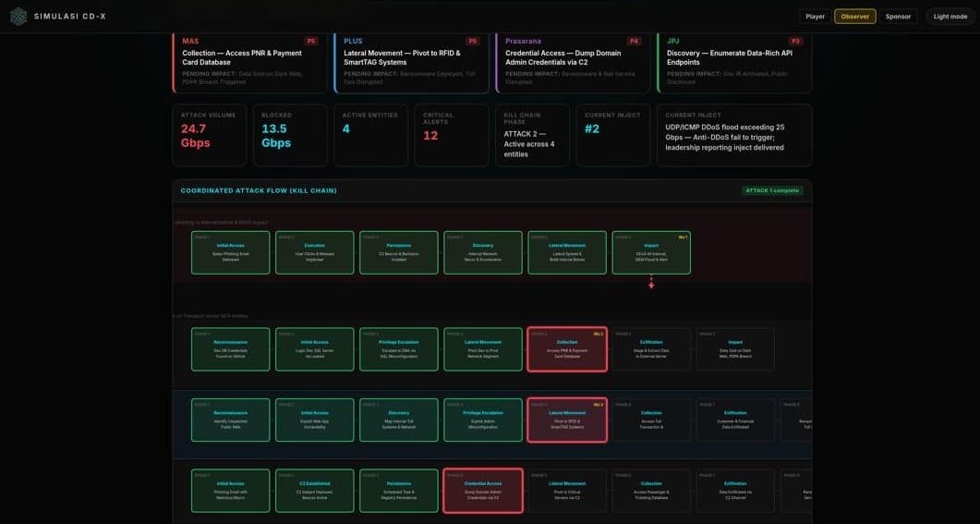Screen dimensions: 980x524
Task: Open Initial Access Exploit Web App Vulnerability step
Action: pos(314,420)
